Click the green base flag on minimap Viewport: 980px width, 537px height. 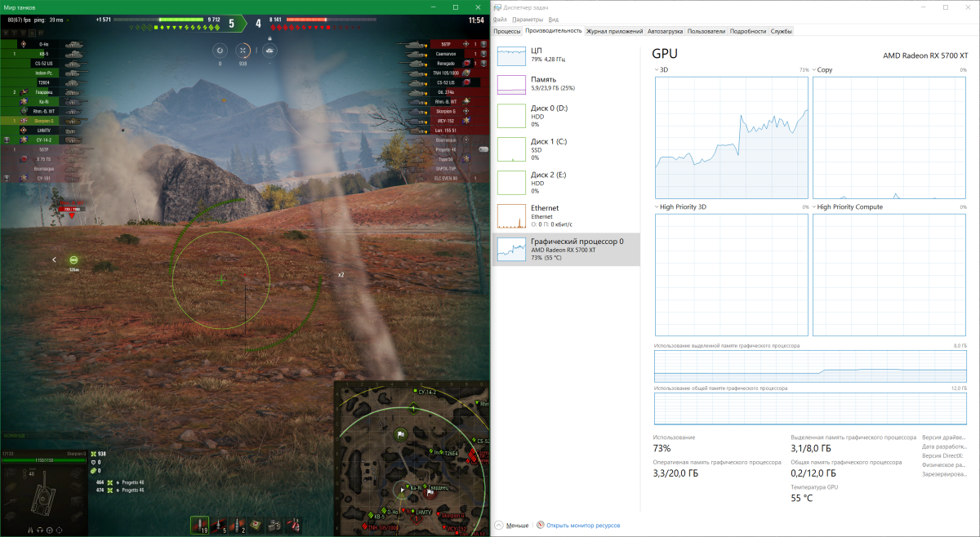coord(400,434)
